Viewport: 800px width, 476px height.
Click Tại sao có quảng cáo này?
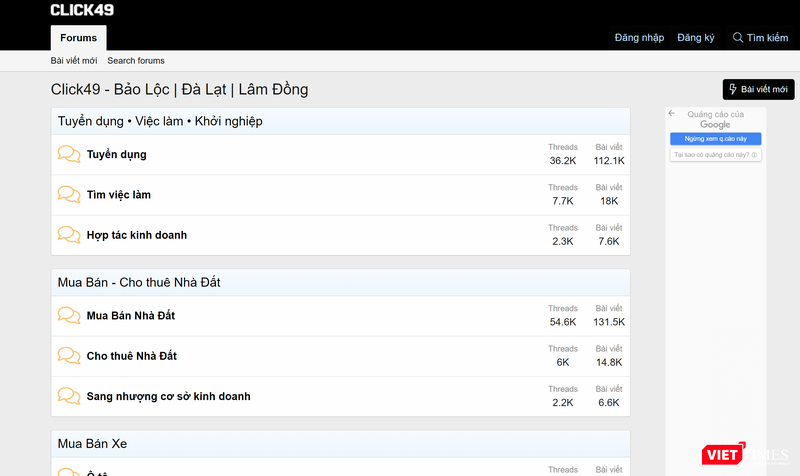(x=715, y=155)
